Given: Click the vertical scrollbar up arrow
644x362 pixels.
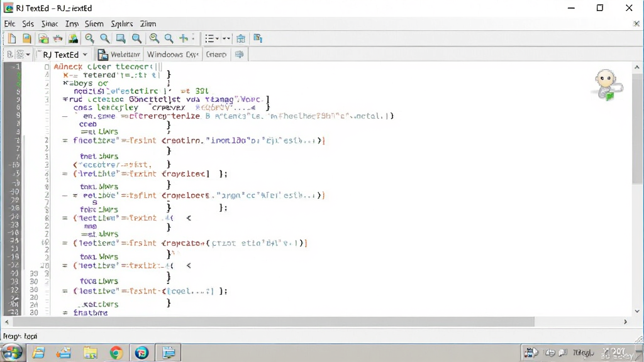Looking at the screenshot, I should (637, 67).
